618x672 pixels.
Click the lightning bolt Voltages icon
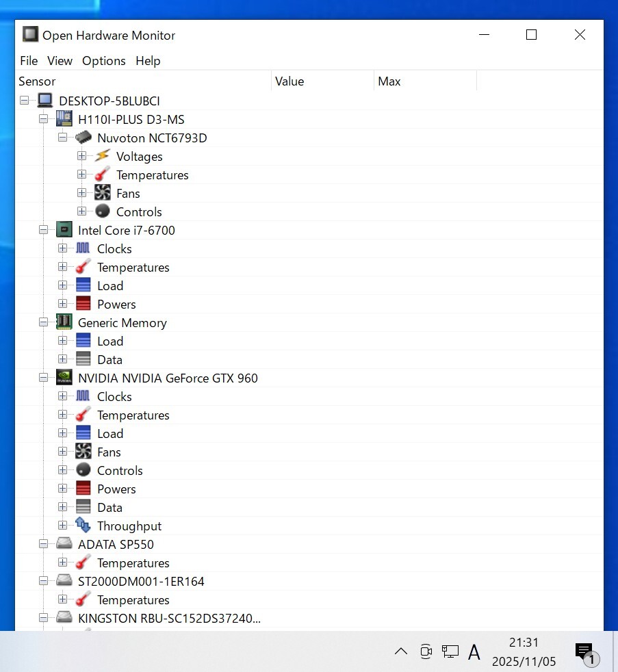click(x=103, y=157)
